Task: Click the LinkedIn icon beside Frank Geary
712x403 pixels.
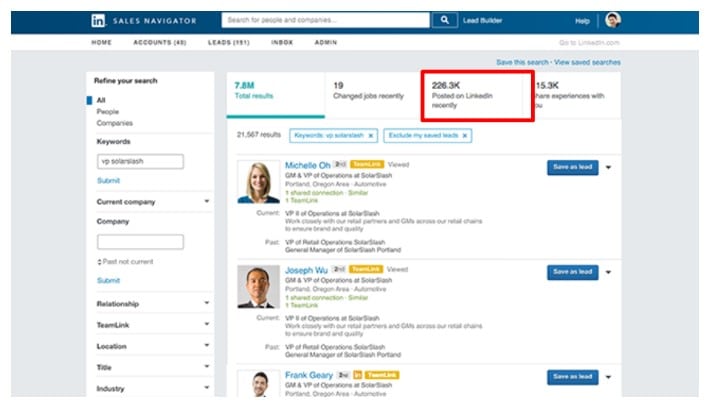Action: coord(358,375)
